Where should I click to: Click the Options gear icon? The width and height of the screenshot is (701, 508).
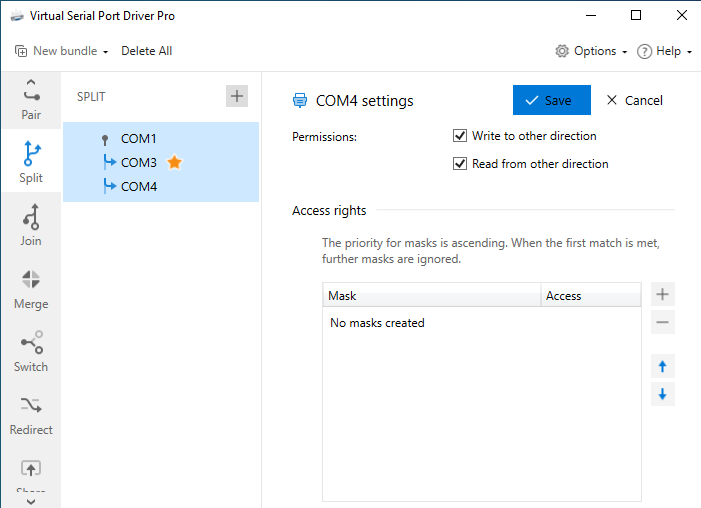click(562, 51)
